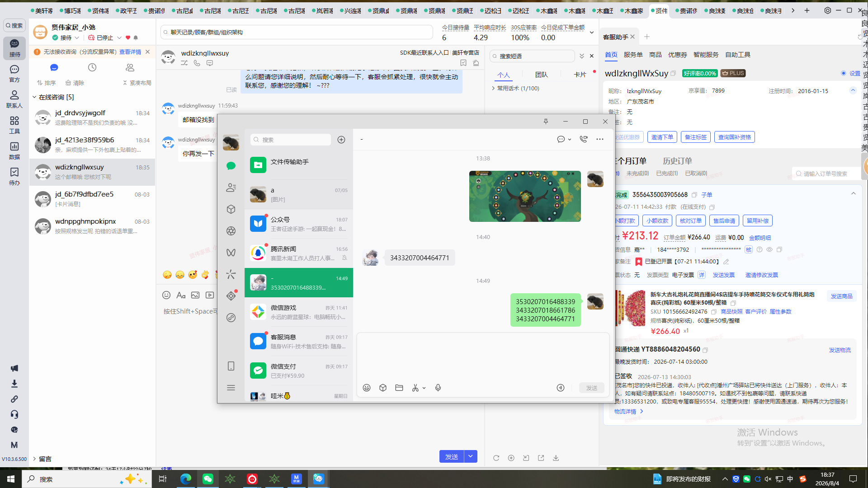Toggle the Chinese 中 input method indicator
868x488 pixels.
(x=790, y=479)
